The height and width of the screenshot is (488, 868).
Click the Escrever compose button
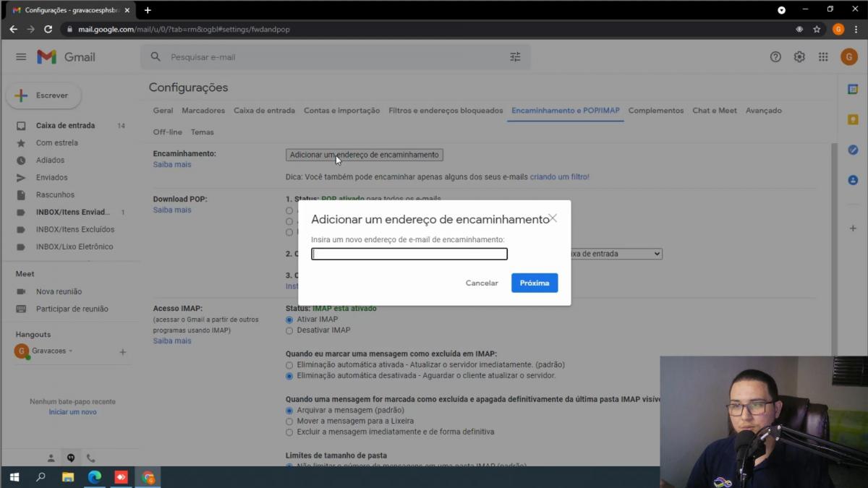point(44,95)
